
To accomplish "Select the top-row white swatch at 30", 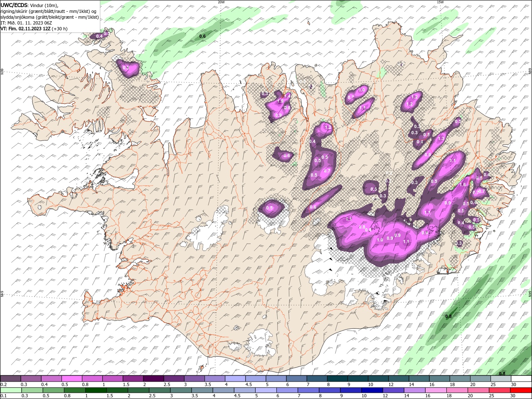I will coord(521,379).
